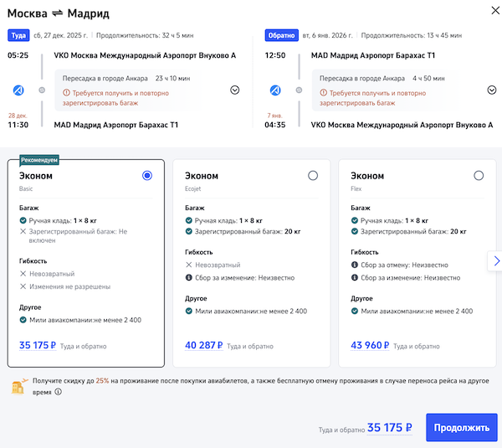Image resolution: width=502 pixels, height=448 pixels.
Task: Click the info icon by Ecojet Сбор за изменение
Action: [x=189, y=277]
